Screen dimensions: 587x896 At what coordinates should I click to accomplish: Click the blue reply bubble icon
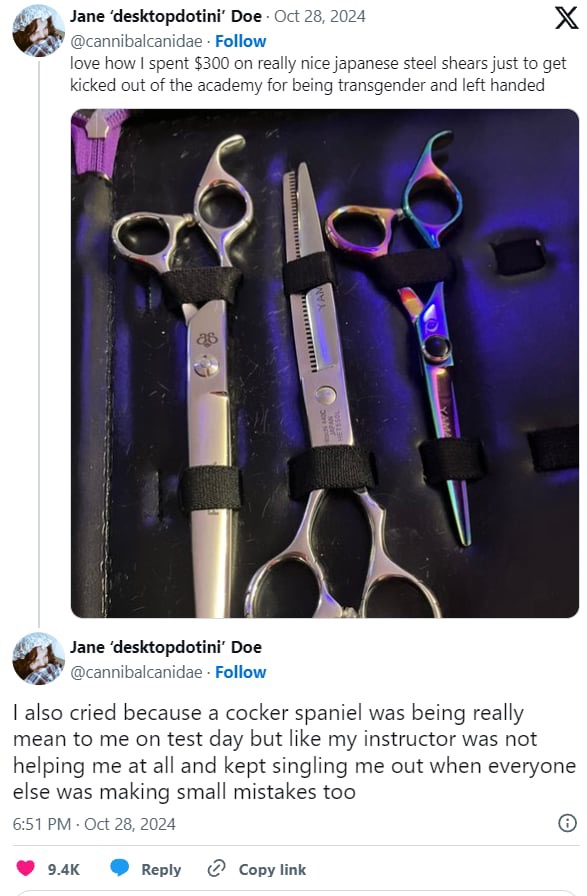[119, 868]
